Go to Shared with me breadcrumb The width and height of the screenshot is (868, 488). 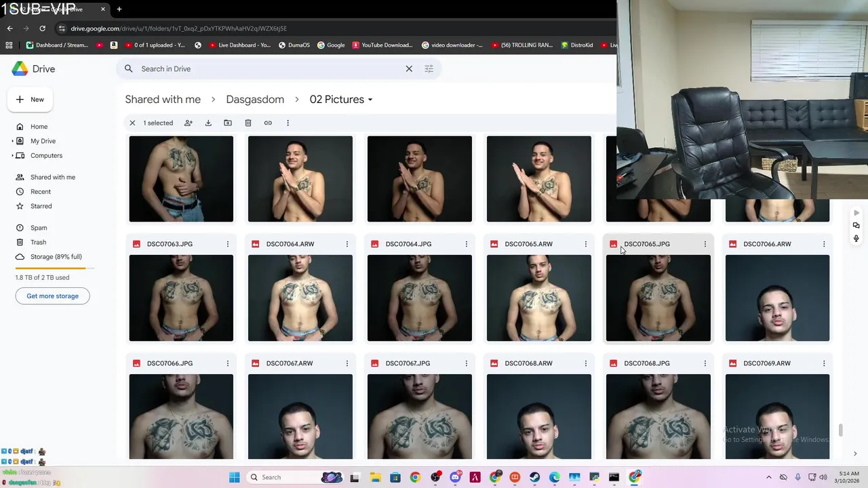[163, 99]
